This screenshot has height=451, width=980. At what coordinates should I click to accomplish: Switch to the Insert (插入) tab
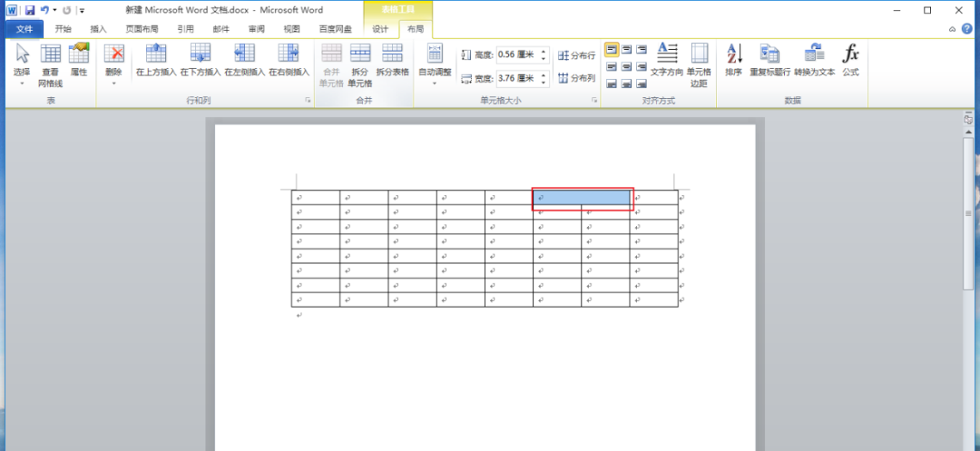click(x=98, y=29)
